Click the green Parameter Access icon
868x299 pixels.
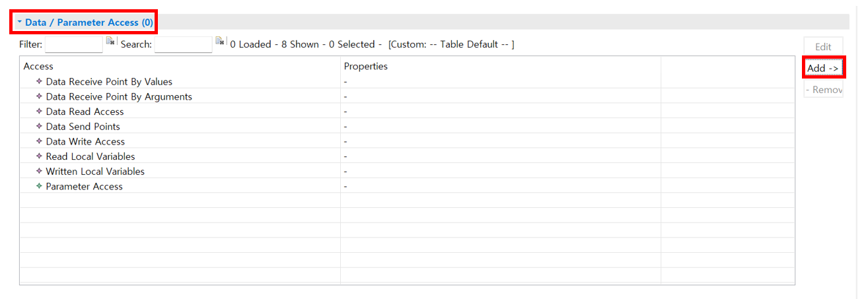[x=39, y=186]
